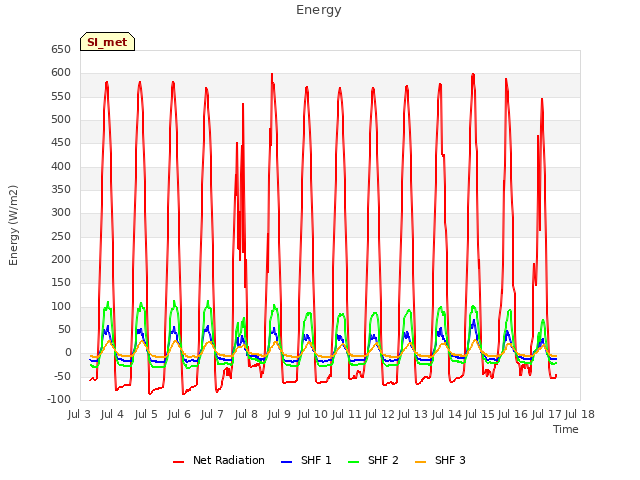Image resolution: width=640 pixels, height=480 pixels.
Task: Click the Jul 8 axis tick label
Action: (x=246, y=414)
